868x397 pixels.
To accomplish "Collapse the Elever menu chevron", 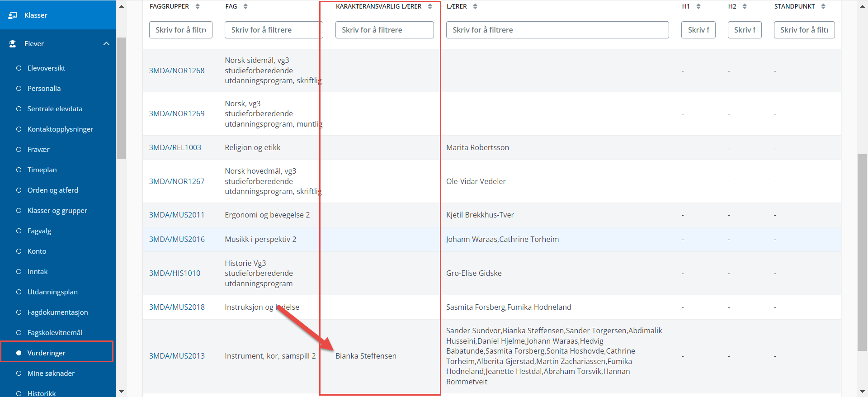I will point(106,44).
